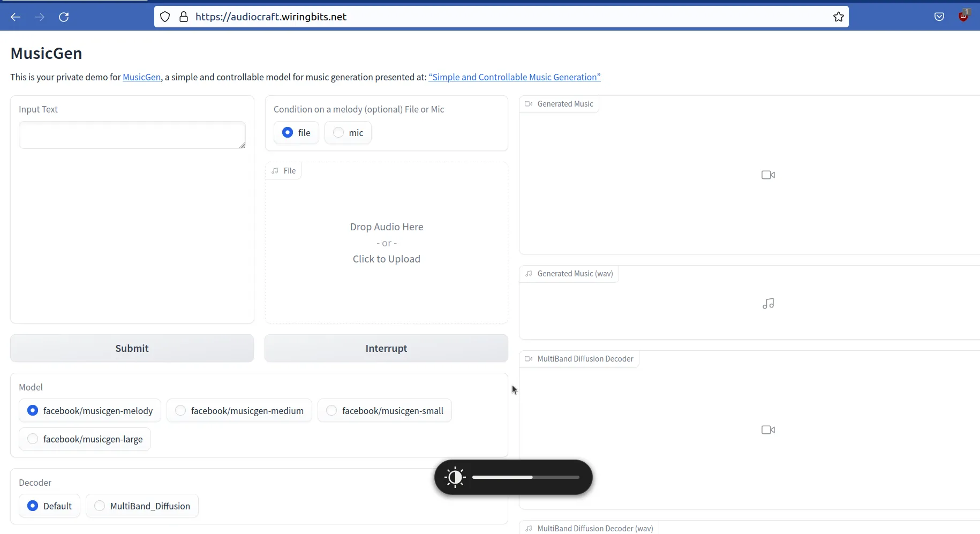
Task: Click the Generated Music (wav) label
Action: (569, 274)
